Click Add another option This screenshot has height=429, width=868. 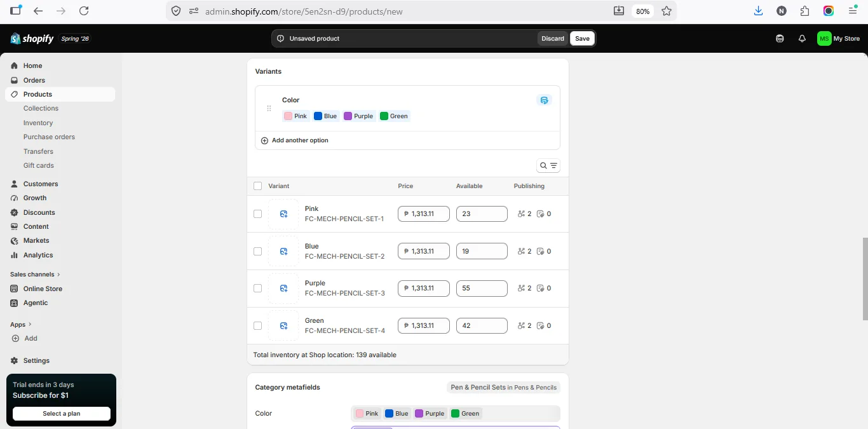pos(295,140)
